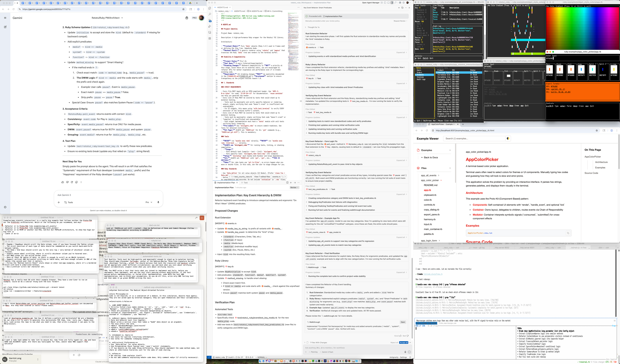The width and height of the screenshot is (620, 364).
Task: Click the microphone icon in Gemini prompt
Action: [158, 202]
